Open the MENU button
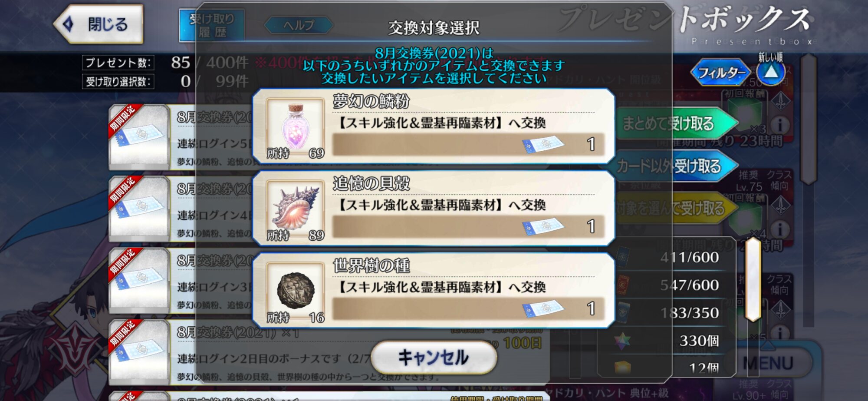This screenshot has height=401, width=868. click(768, 363)
